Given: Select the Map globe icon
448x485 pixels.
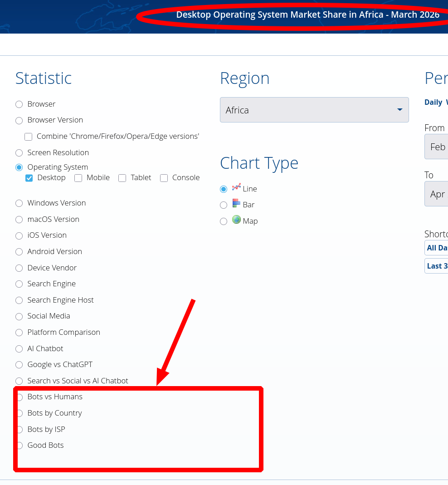Looking at the screenshot, I should pos(236,220).
